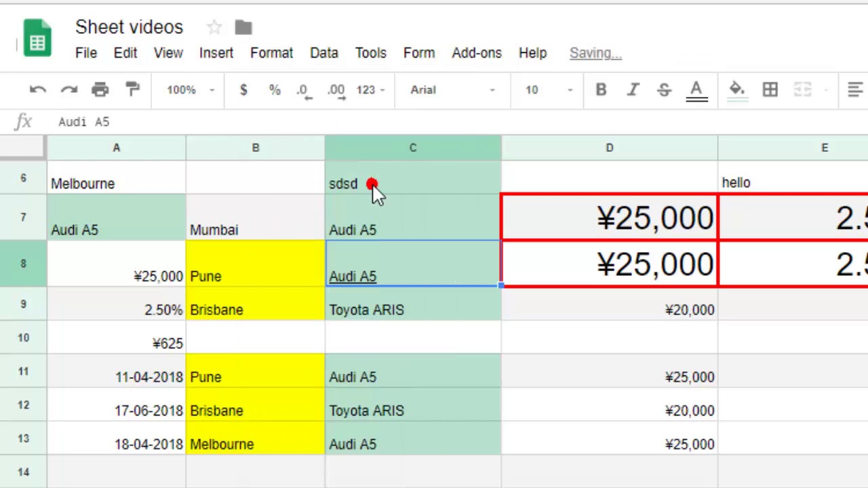This screenshot has height=488, width=868.
Task: Open the Borders grid icon
Action: (770, 89)
